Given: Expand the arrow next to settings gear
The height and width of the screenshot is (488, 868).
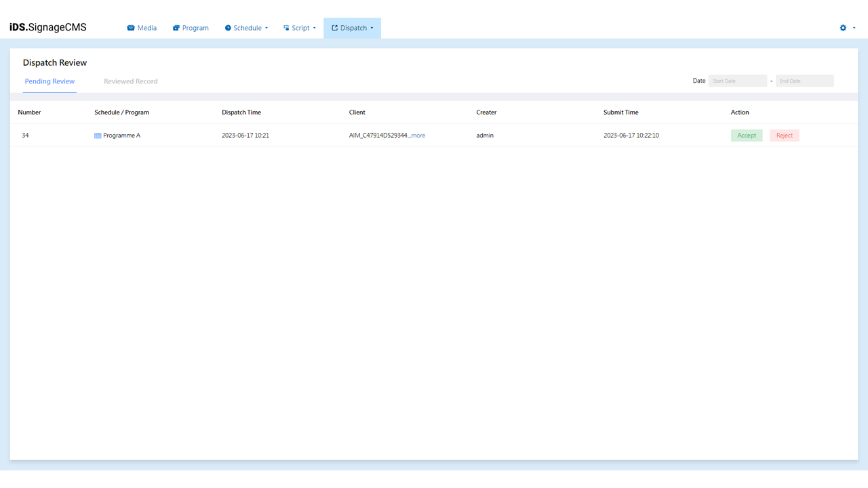Looking at the screenshot, I should [x=854, y=28].
